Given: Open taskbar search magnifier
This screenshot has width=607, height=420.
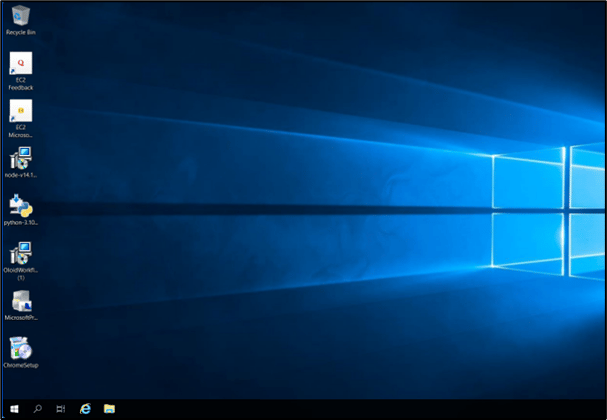Looking at the screenshot, I should (x=38, y=409).
